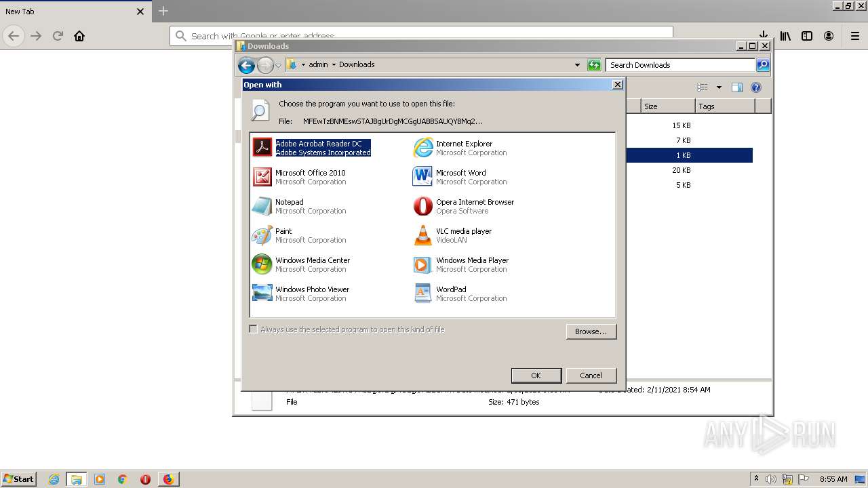Open Explorer help icon
The width and height of the screenshot is (868, 488).
click(756, 87)
